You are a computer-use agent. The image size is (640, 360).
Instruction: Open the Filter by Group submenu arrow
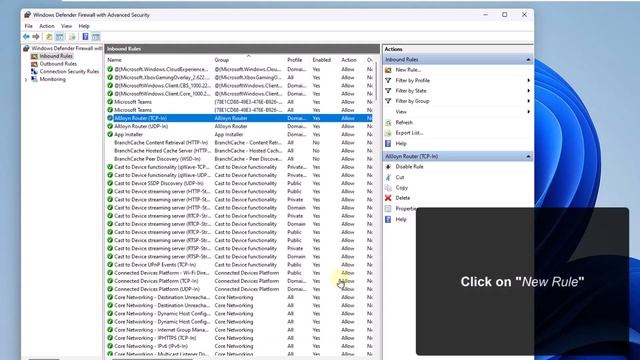529,101
